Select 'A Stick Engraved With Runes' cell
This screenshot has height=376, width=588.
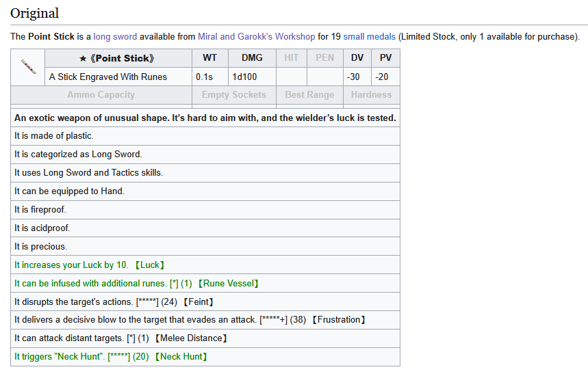point(118,77)
